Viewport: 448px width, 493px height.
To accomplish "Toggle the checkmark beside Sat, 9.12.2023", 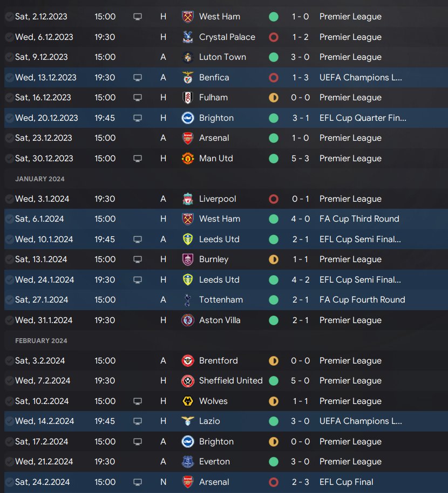I will click(9, 57).
